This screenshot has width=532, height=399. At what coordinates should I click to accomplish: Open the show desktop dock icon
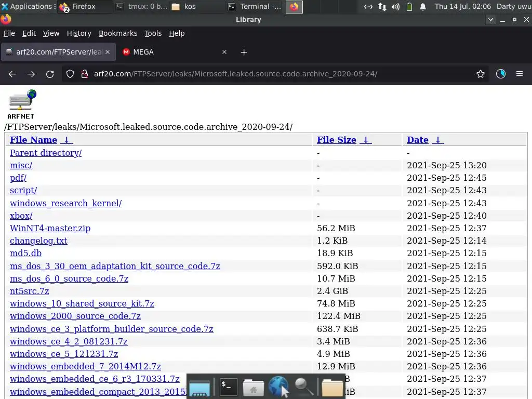(199, 388)
